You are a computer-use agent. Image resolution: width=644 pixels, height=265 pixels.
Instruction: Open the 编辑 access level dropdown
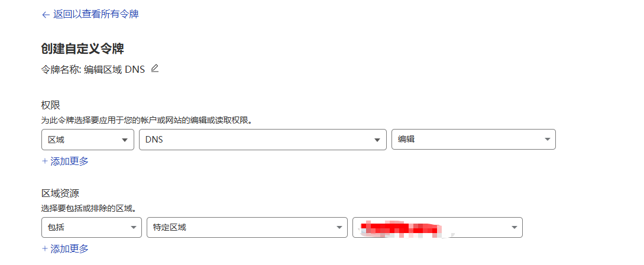(x=474, y=140)
